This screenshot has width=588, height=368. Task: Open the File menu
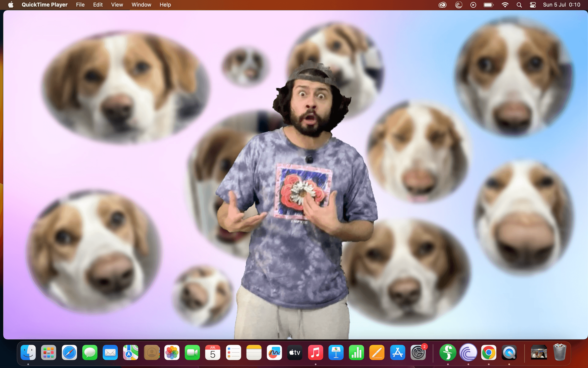pyautogui.click(x=80, y=5)
